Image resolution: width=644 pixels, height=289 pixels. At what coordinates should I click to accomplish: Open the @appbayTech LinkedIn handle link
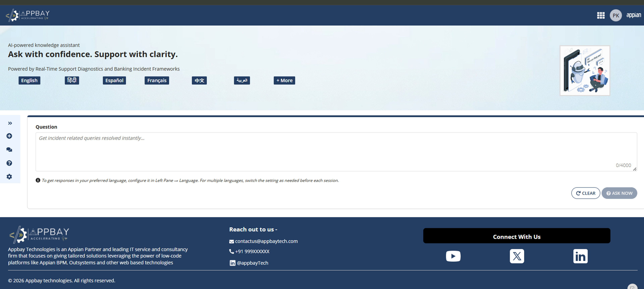pos(253,263)
